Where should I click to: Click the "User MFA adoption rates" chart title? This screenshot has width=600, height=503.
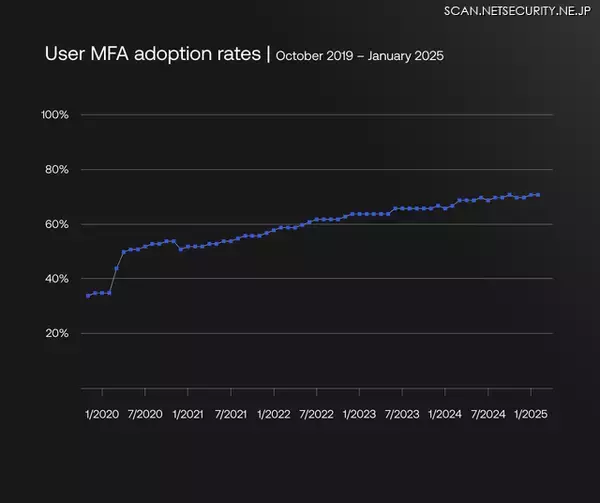154,54
